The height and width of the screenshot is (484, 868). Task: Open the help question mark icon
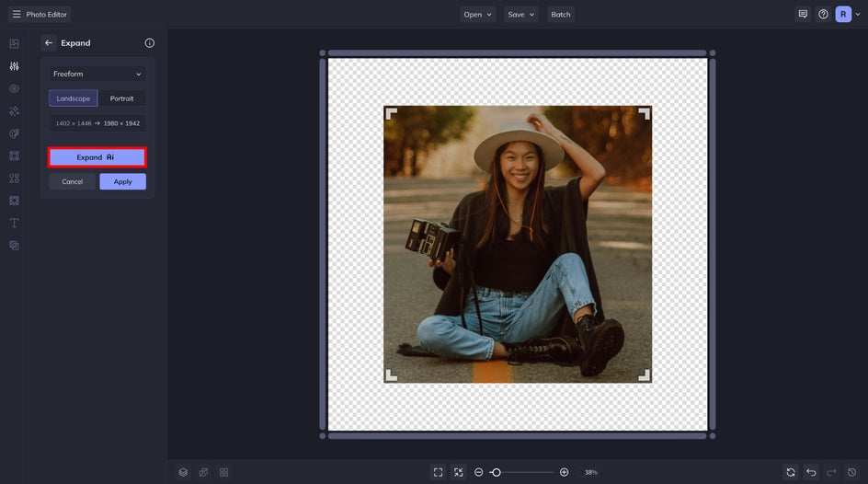coord(823,15)
